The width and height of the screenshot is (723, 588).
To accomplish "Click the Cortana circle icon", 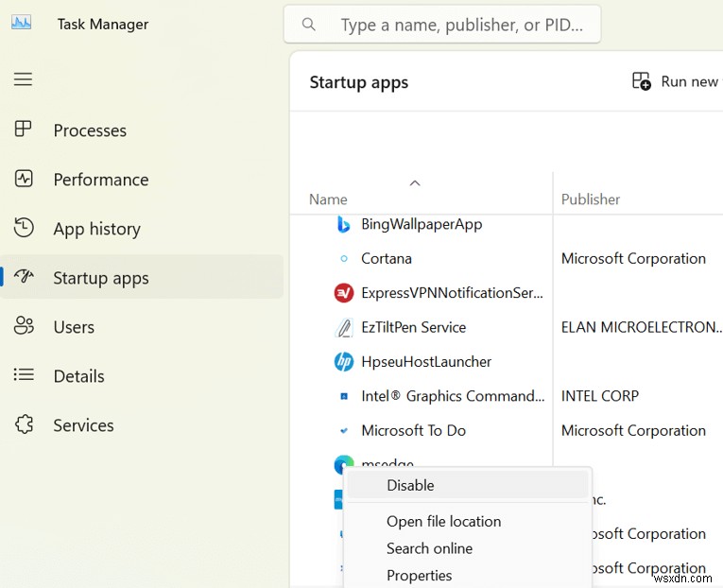I will [x=343, y=259].
